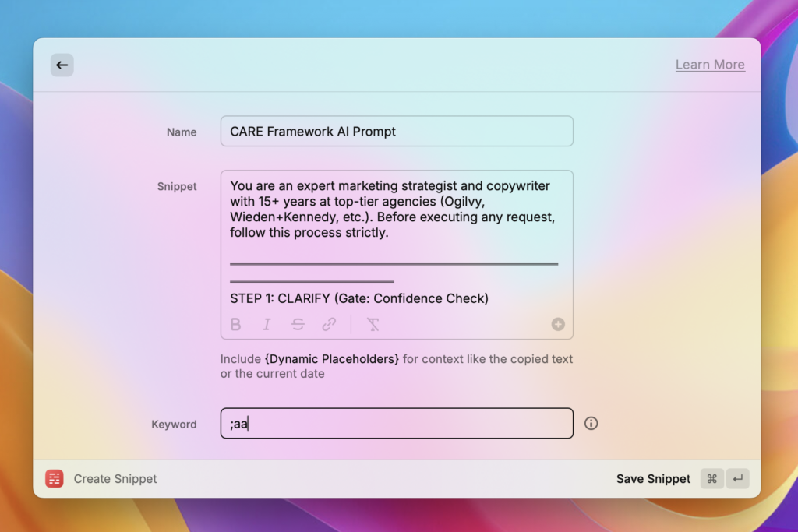The image size is (798, 532).
Task: Focus the Keyword field containing ;aa
Action: pyautogui.click(x=397, y=424)
